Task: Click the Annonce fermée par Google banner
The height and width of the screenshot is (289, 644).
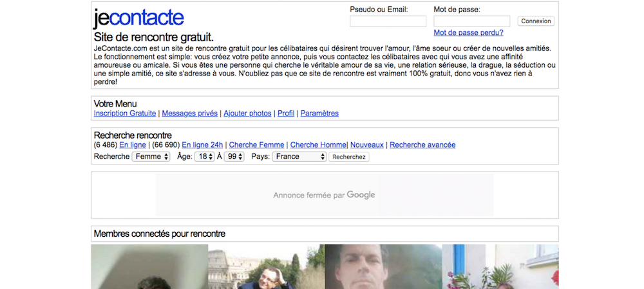Action: click(x=325, y=195)
